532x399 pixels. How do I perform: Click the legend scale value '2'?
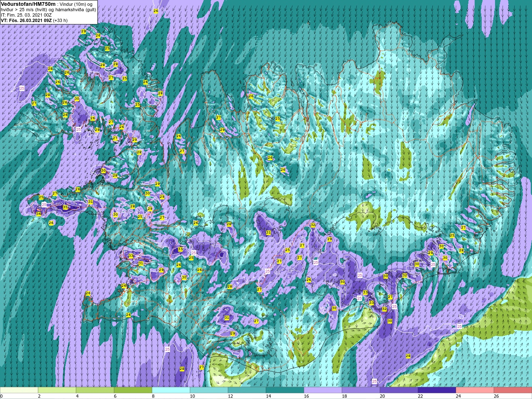39,396
